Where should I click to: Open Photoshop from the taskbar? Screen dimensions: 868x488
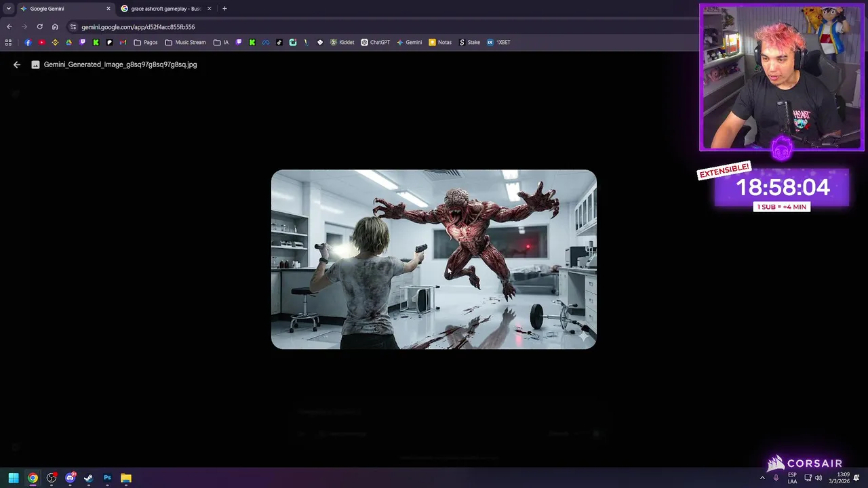(x=107, y=478)
